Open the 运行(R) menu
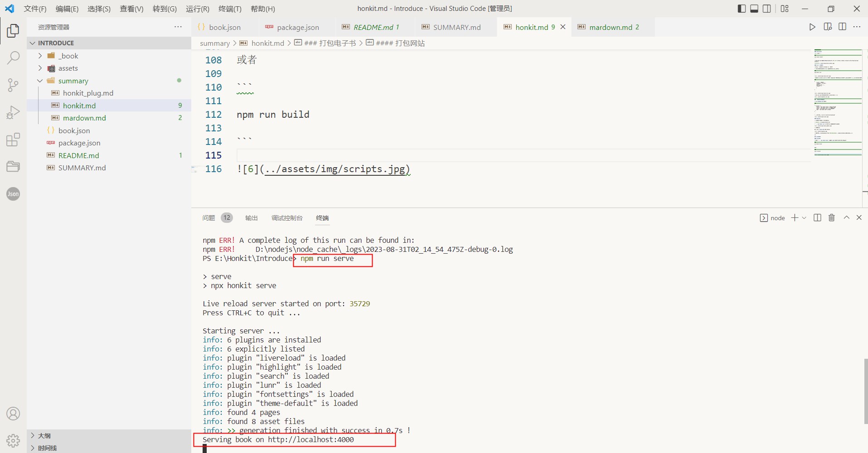Screen dimensions: 868x453 [x=198, y=9]
